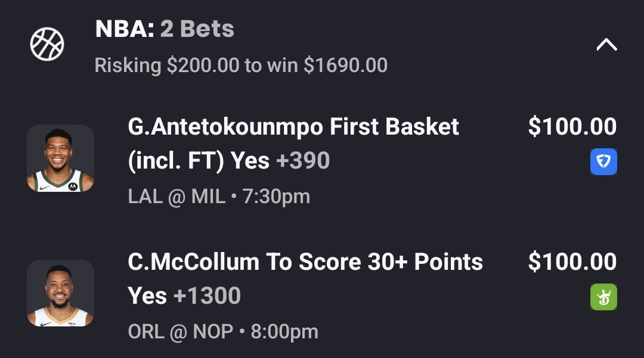This screenshot has height=358, width=644.
Task: Click the NBA basketball icon
Action: click(x=47, y=44)
